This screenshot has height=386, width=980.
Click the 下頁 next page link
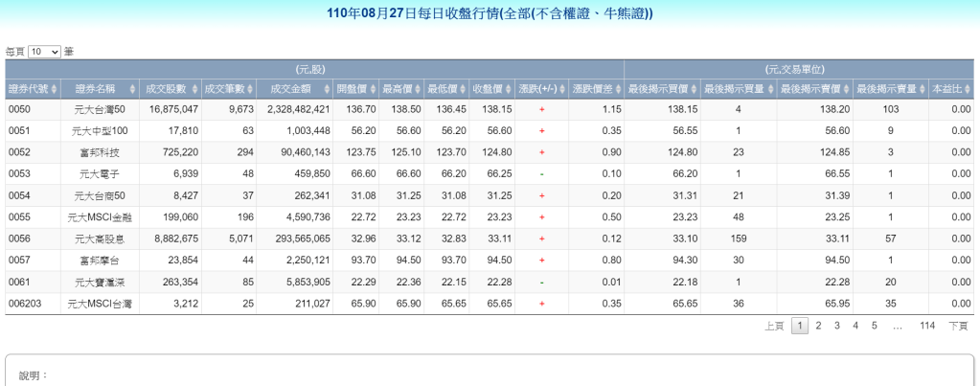(x=958, y=326)
